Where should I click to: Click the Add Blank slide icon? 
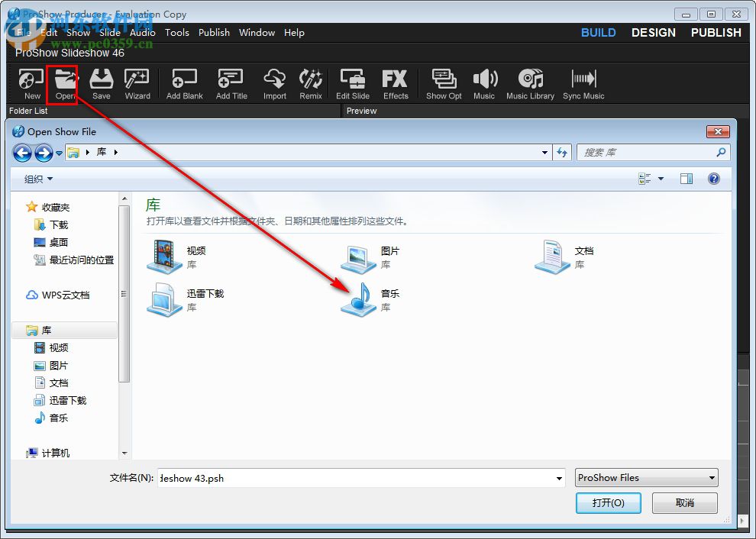click(183, 82)
